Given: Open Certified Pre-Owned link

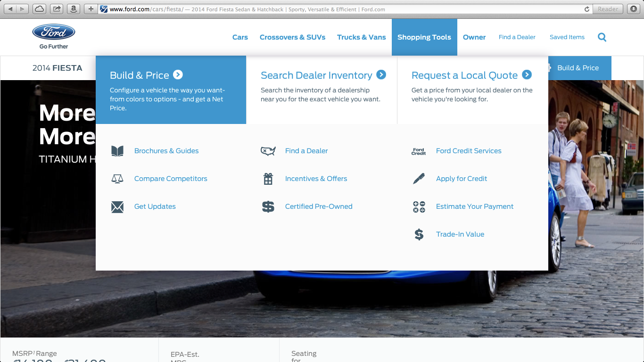Looking at the screenshot, I should point(319,206).
